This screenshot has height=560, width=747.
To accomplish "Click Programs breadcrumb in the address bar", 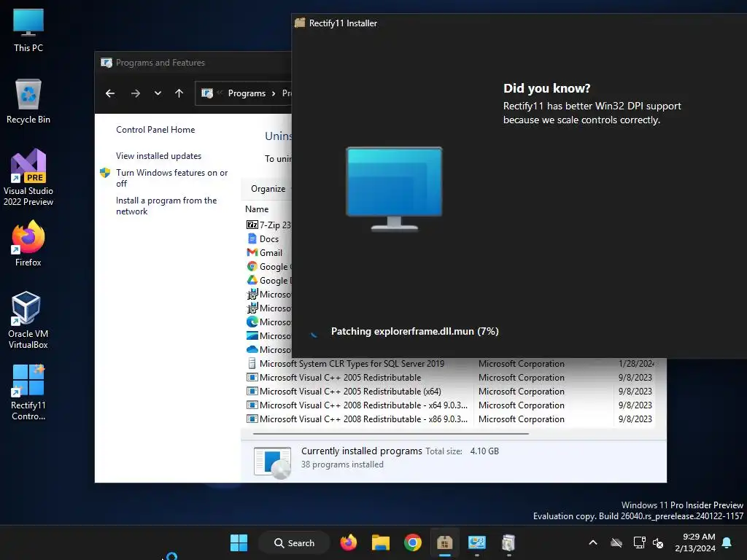I will point(247,93).
